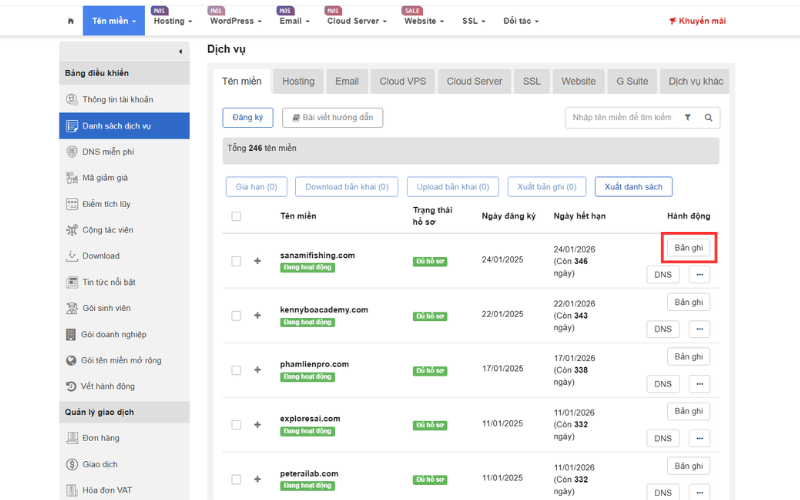Open the Tên miền dropdown menu

coord(114,21)
